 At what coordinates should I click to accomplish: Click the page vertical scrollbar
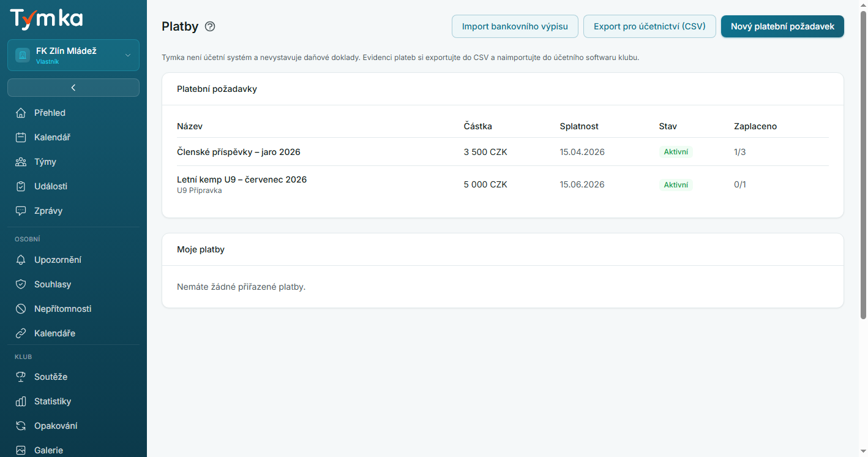pyautogui.click(x=863, y=165)
